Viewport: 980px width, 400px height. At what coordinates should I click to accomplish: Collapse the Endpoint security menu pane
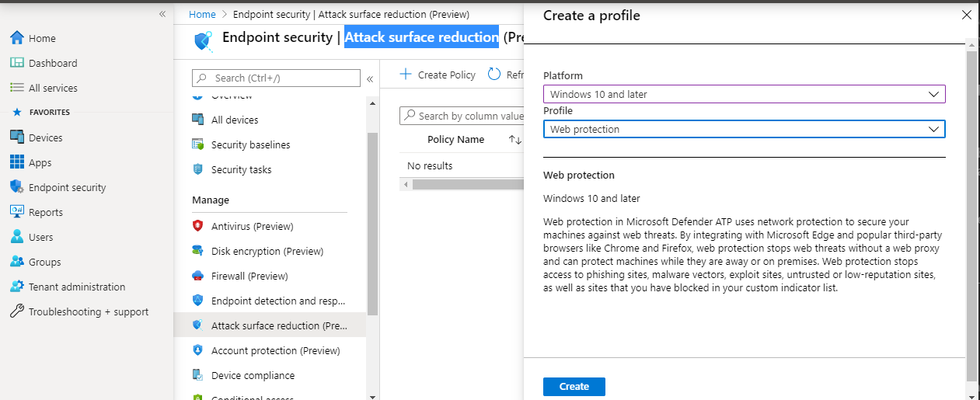370,78
